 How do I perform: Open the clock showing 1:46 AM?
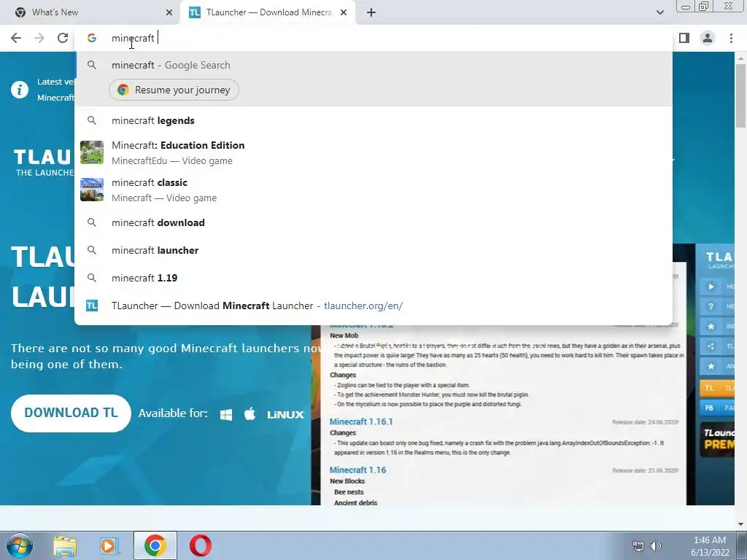point(710,546)
